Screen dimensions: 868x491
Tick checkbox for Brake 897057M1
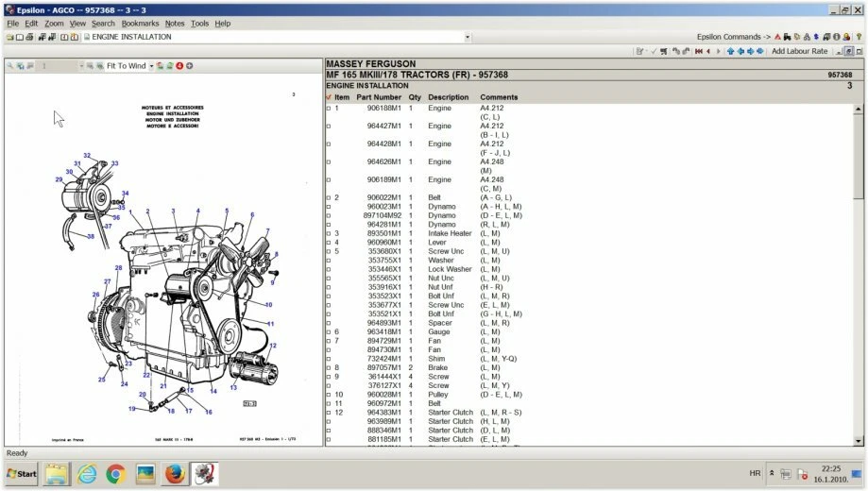[x=329, y=367]
